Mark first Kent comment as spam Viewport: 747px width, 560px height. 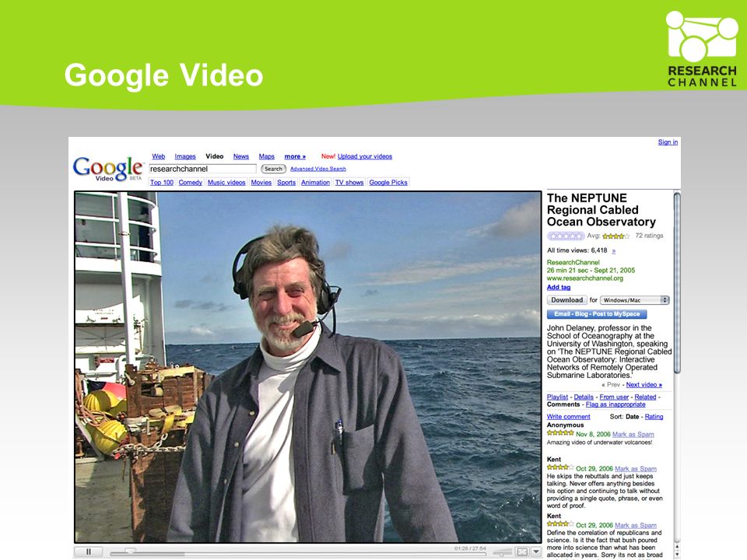[x=636, y=468]
